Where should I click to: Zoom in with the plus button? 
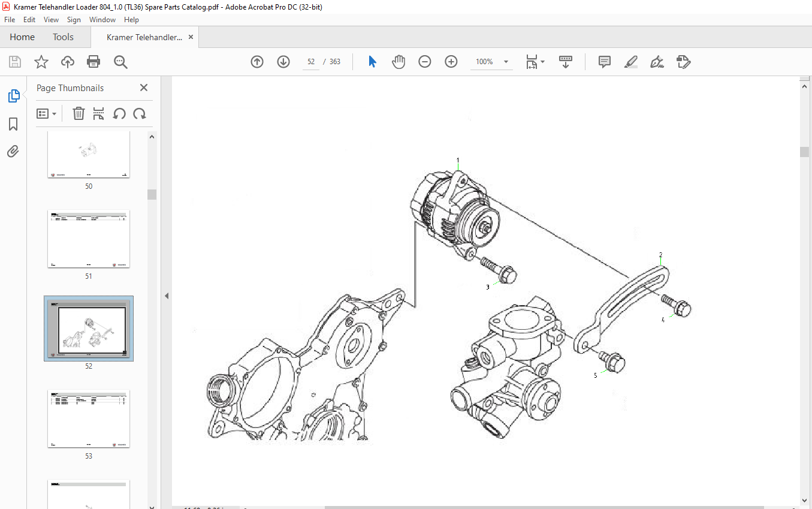(x=451, y=62)
